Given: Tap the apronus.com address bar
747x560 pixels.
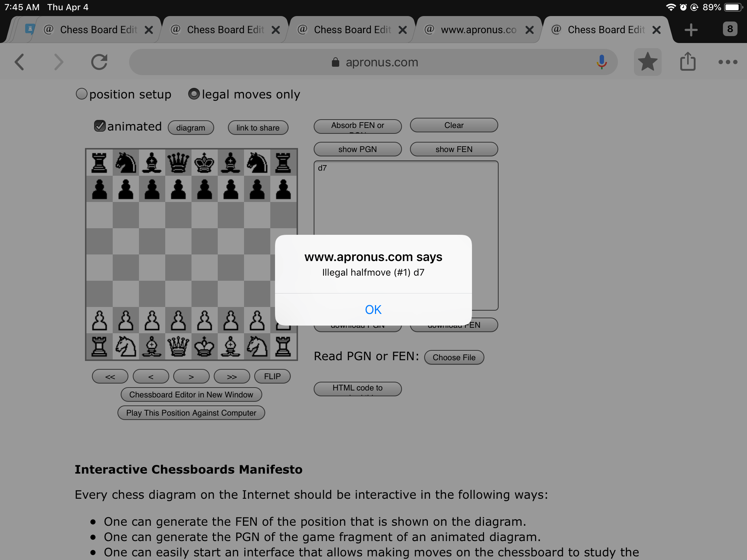Looking at the screenshot, I should 373,62.
